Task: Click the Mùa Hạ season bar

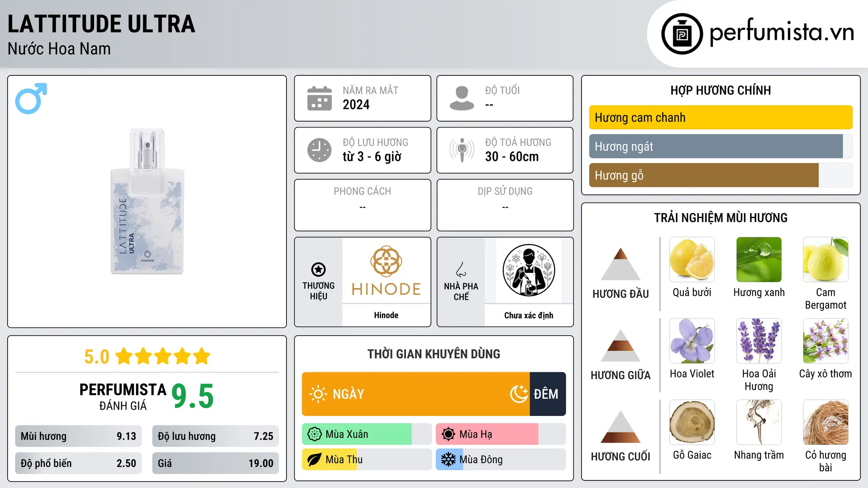Action: pos(501,434)
